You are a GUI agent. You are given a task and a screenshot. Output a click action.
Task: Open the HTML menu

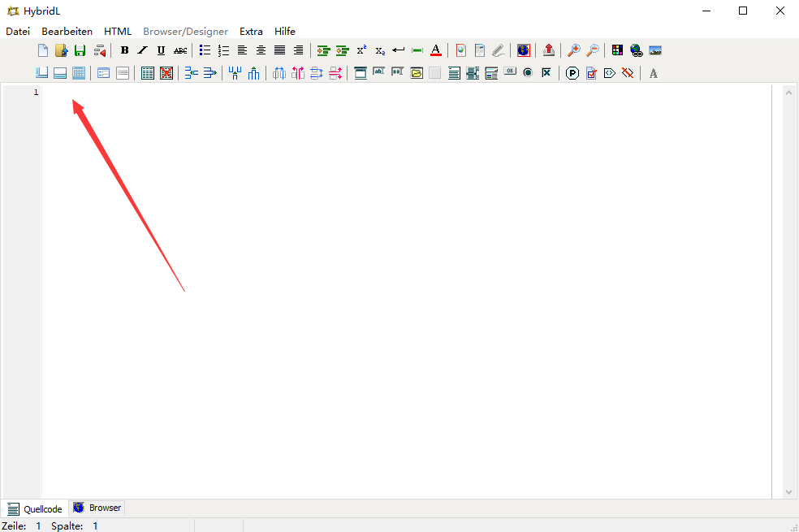[118, 31]
